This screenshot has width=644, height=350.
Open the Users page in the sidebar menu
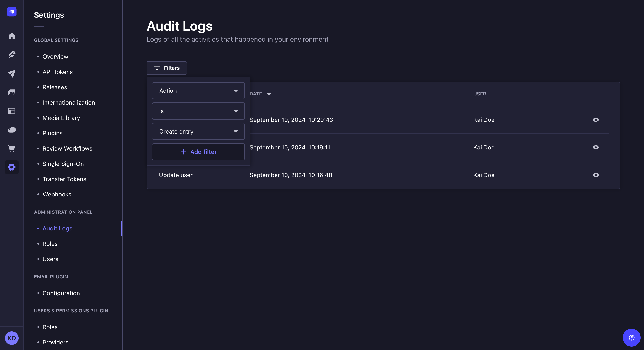tap(50, 259)
